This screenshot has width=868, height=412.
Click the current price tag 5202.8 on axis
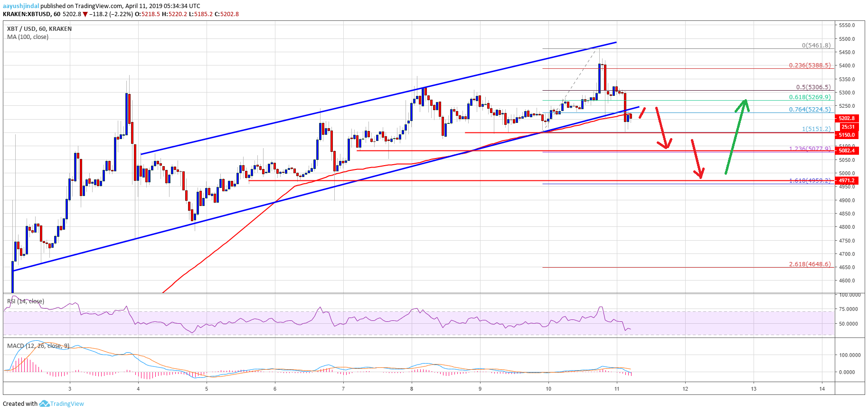[846, 118]
